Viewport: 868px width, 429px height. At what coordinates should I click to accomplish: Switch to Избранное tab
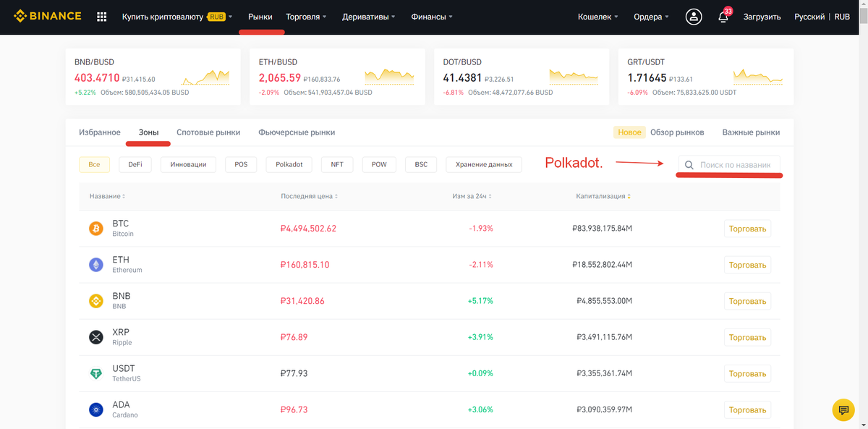[99, 132]
